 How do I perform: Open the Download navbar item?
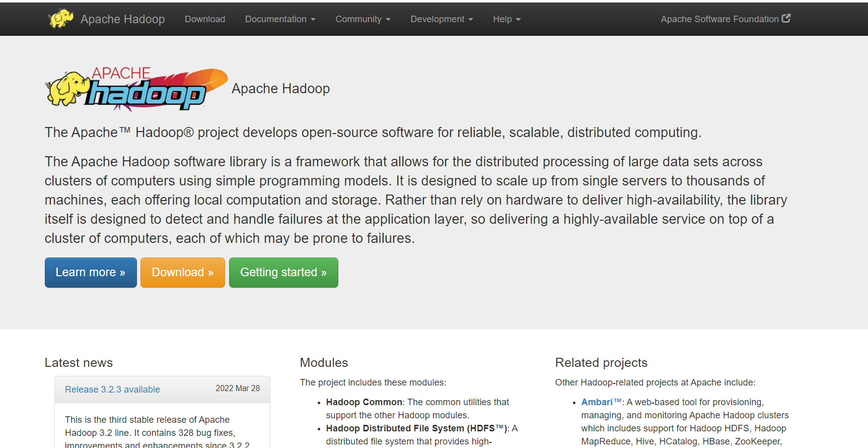point(205,19)
